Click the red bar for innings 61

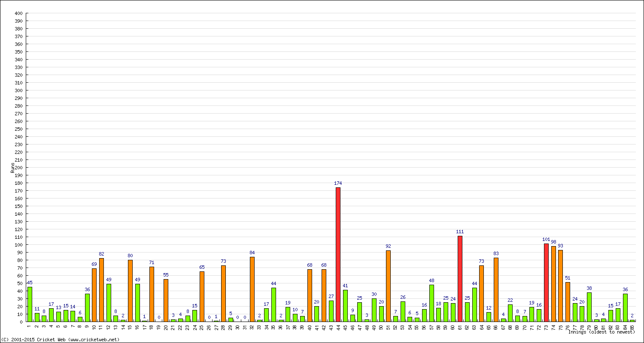coord(460,279)
